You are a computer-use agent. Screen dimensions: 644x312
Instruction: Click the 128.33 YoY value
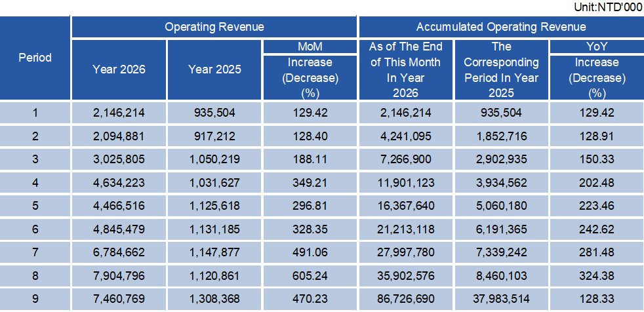[x=597, y=299]
